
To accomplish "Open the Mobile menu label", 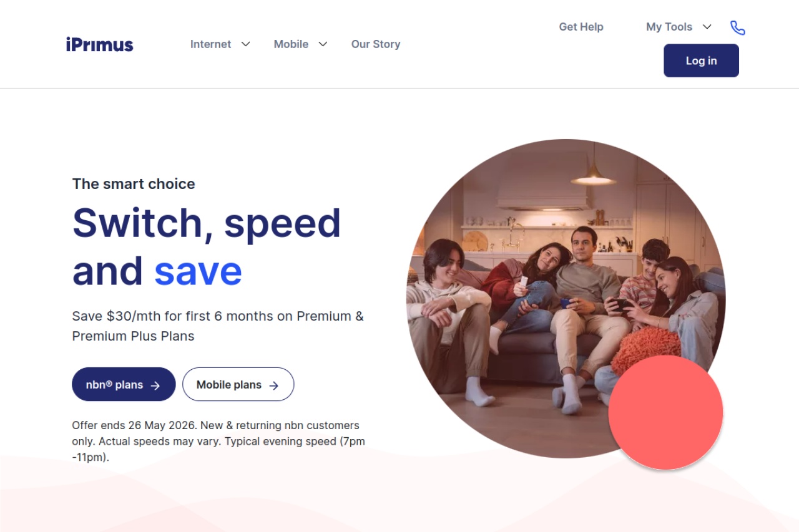I will (x=291, y=44).
